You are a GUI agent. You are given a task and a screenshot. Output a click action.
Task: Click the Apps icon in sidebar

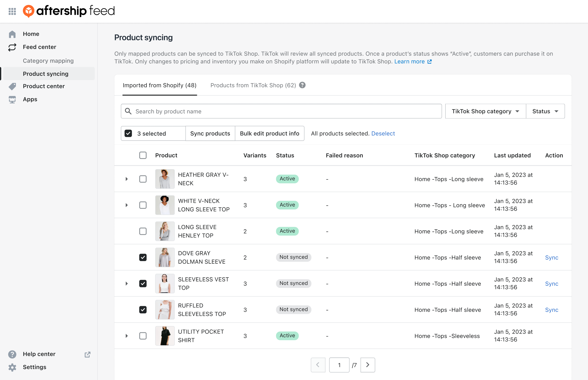click(11, 99)
